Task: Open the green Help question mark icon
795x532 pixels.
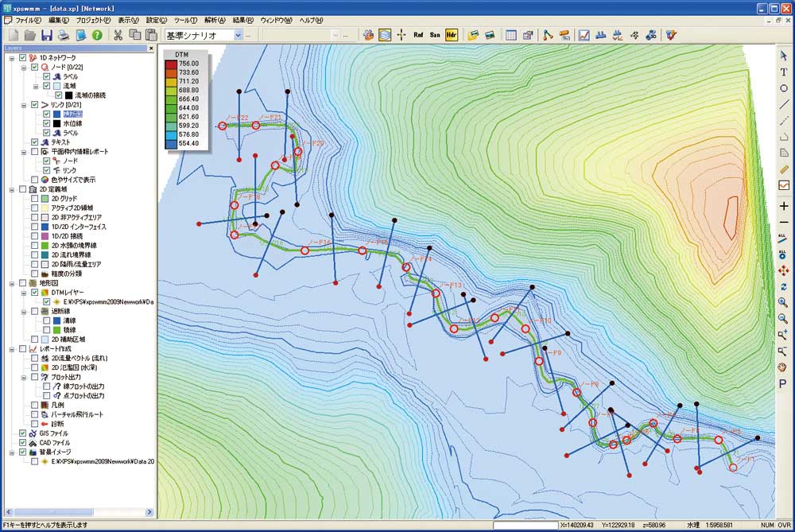Action: click(x=97, y=35)
